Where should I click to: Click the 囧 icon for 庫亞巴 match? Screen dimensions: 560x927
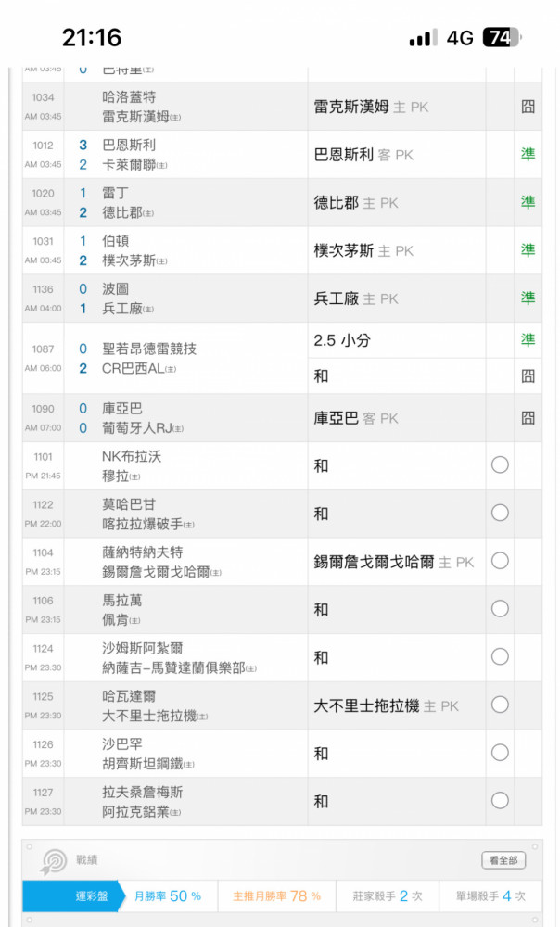[x=528, y=418]
